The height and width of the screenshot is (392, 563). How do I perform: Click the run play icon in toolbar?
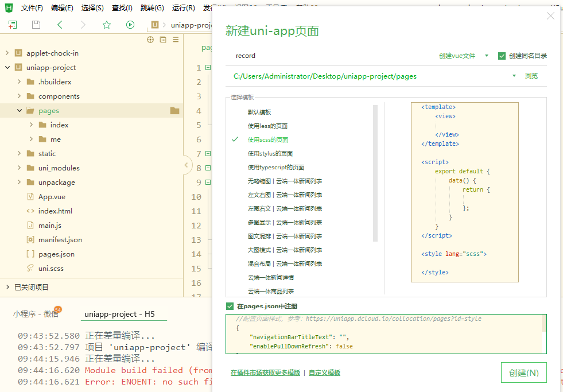pos(130,25)
